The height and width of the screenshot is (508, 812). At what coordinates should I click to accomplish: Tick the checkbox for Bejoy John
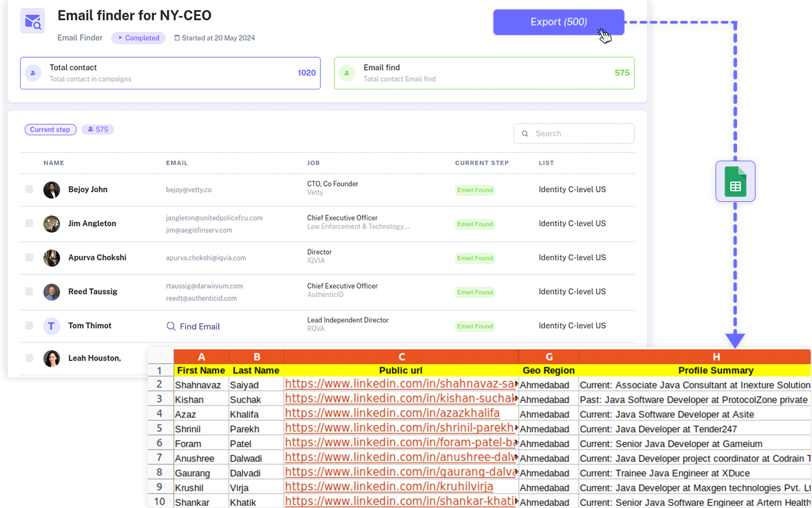click(x=29, y=189)
